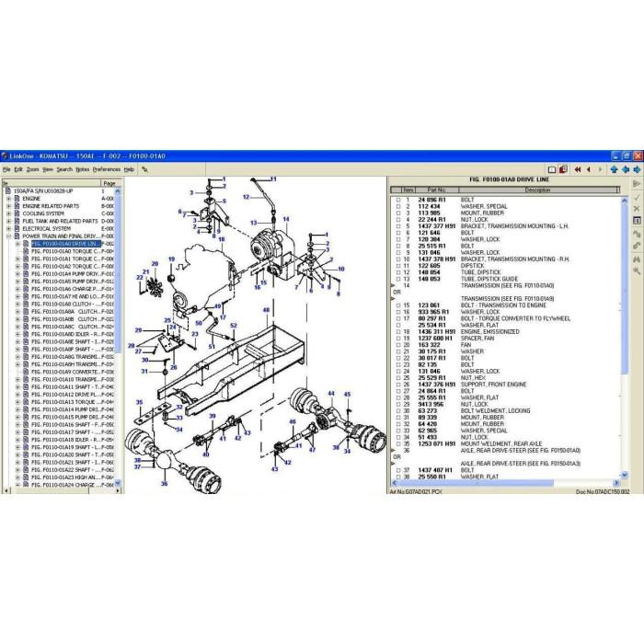Viewport: 644px width, 644px height.
Task: Click description TUBE, DIPSTICK GUIDE
Action: 489,279
